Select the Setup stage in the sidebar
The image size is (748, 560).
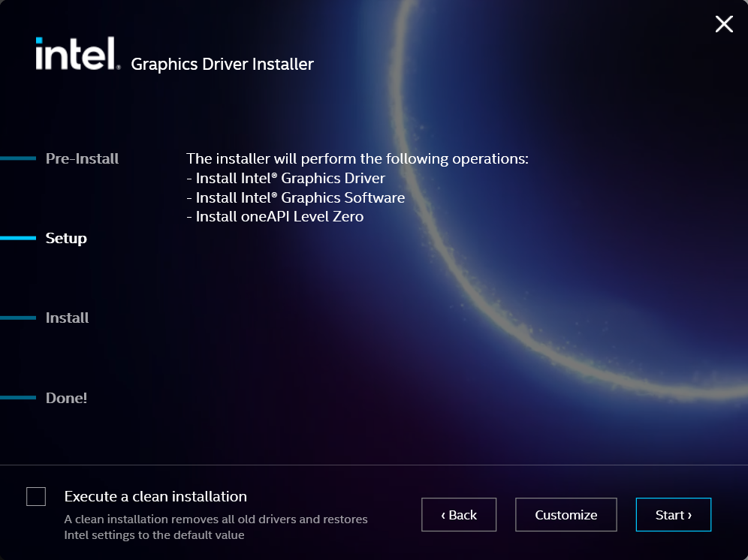tap(66, 238)
